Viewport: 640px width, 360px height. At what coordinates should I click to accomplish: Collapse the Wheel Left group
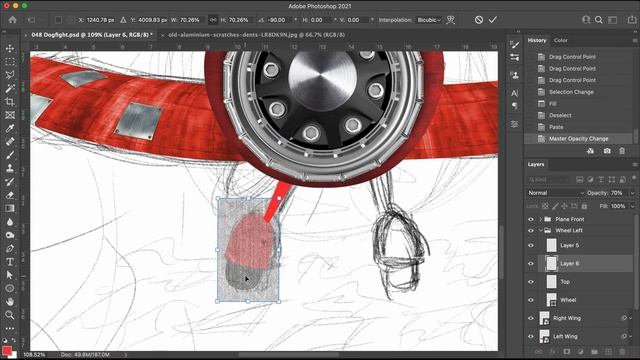pos(540,230)
